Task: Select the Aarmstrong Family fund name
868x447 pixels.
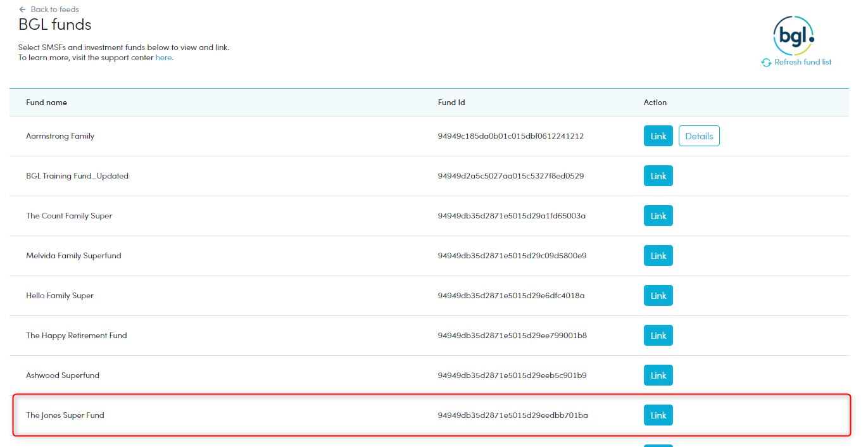Action: click(x=60, y=136)
